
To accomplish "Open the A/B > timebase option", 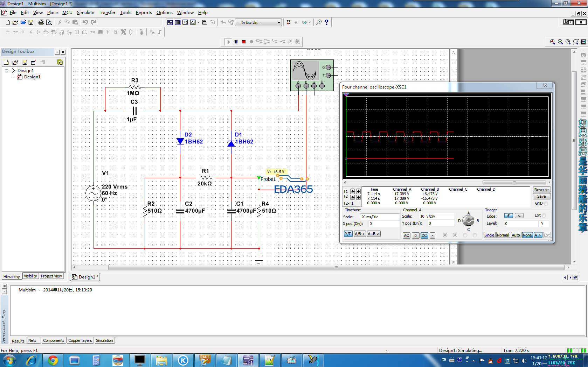I will click(x=360, y=234).
